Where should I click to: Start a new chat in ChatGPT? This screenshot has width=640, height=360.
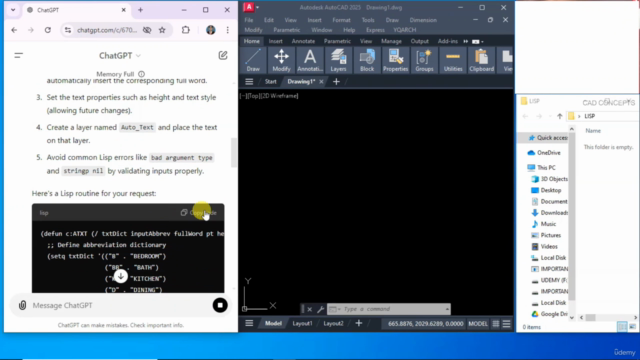(223, 56)
